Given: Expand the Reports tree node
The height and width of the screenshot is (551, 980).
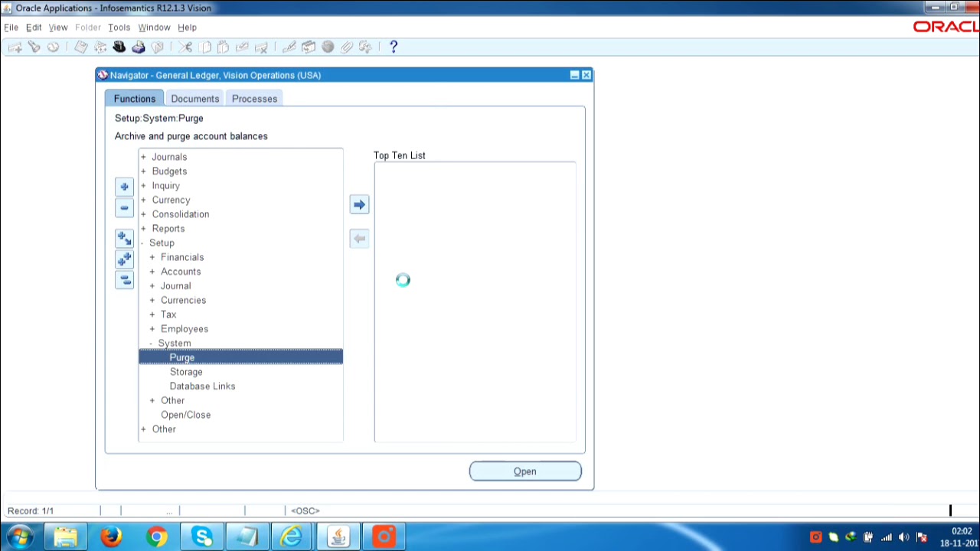Looking at the screenshot, I should point(143,229).
